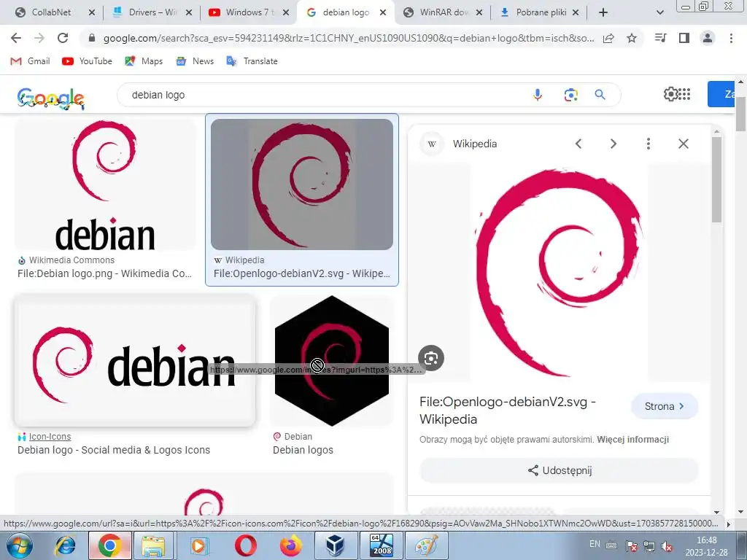
Task: Show next image in preview panel
Action: click(x=614, y=144)
